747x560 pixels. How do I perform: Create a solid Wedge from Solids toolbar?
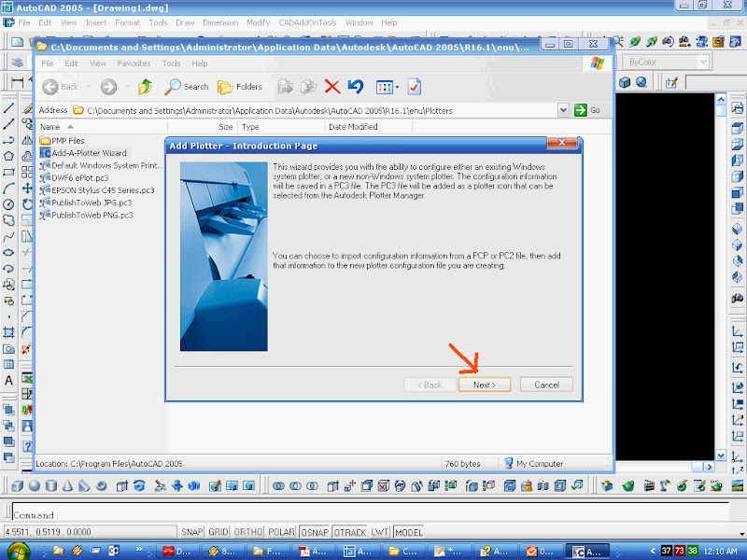[84, 485]
